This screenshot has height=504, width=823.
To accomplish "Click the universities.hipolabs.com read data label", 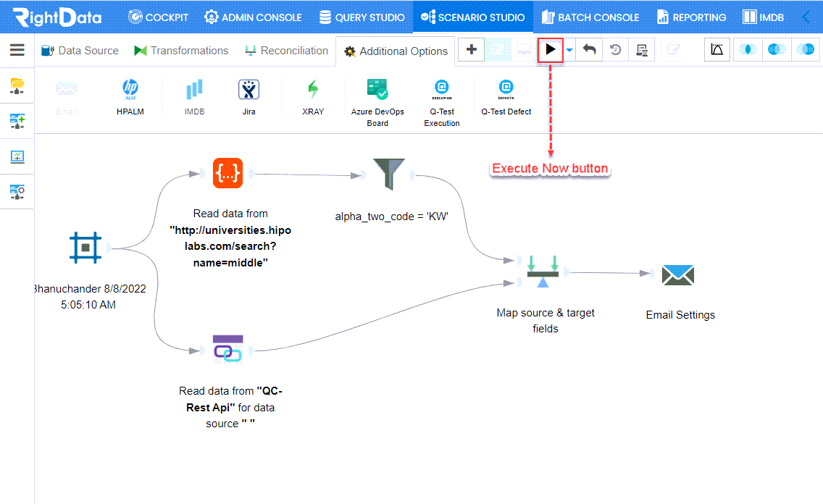I will click(230, 238).
